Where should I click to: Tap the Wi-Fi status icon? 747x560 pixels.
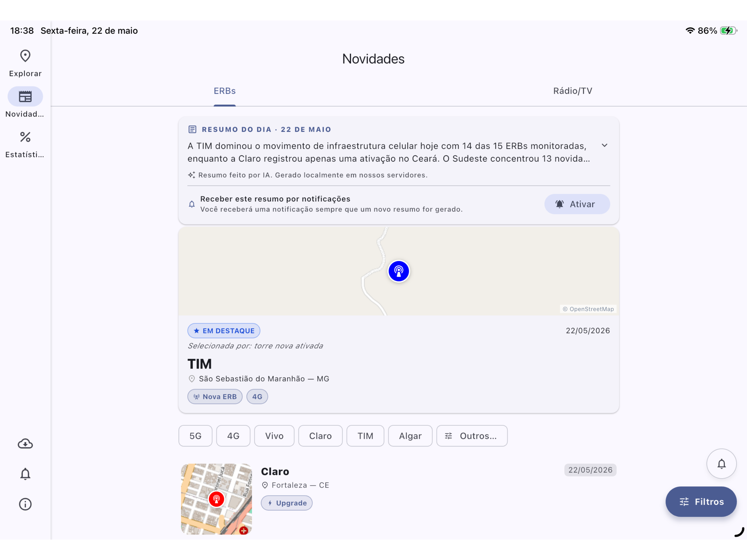[690, 31]
